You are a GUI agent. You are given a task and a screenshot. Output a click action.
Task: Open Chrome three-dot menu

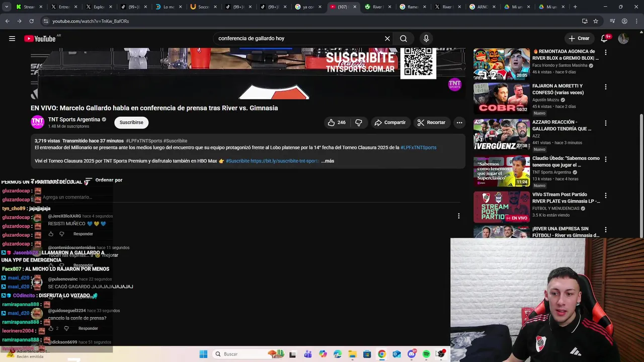pyautogui.click(x=636, y=21)
